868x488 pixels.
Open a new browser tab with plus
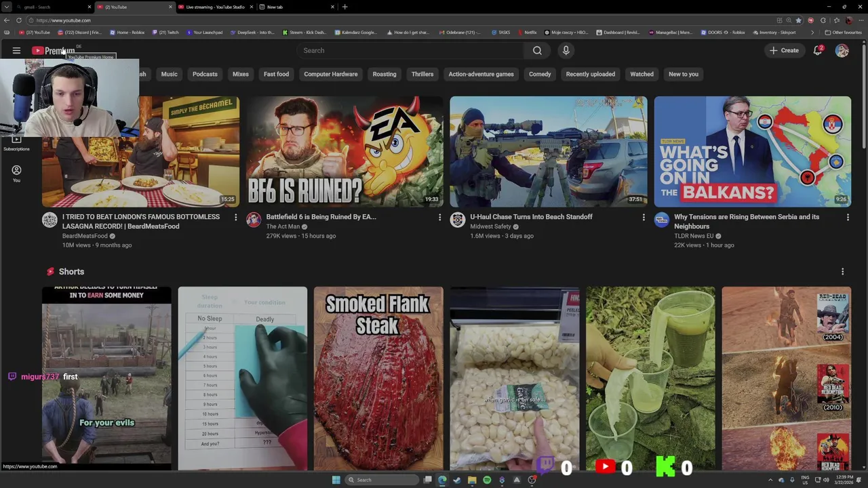pyautogui.click(x=344, y=7)
